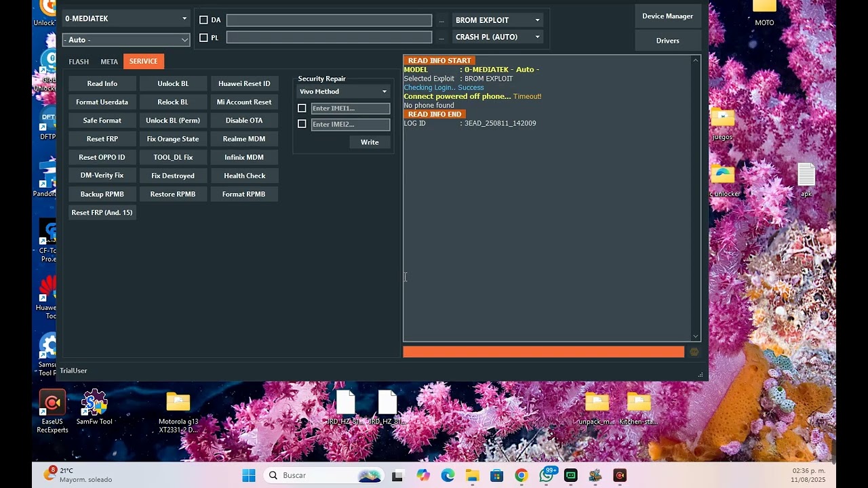This screenshot has height=488, width=868.
Task: Open Motorola g13 XT2331-2 folder
Action: click(x=178, y=412)
